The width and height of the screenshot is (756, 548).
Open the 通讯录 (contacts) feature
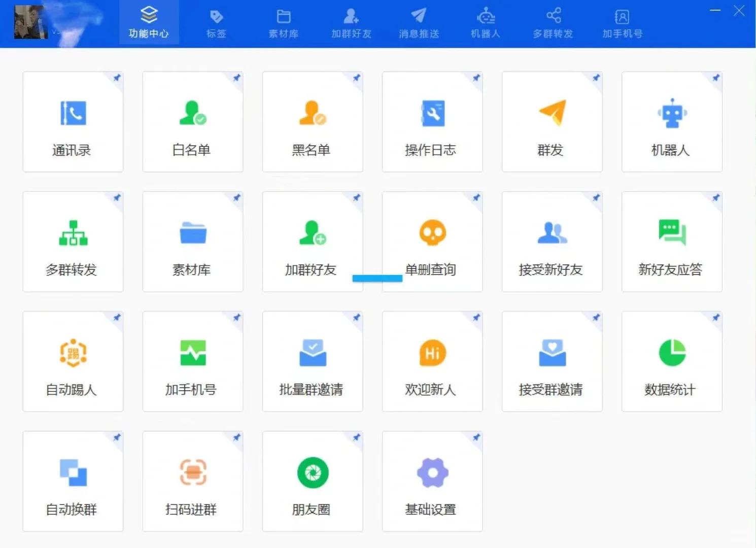click(73, 122)
